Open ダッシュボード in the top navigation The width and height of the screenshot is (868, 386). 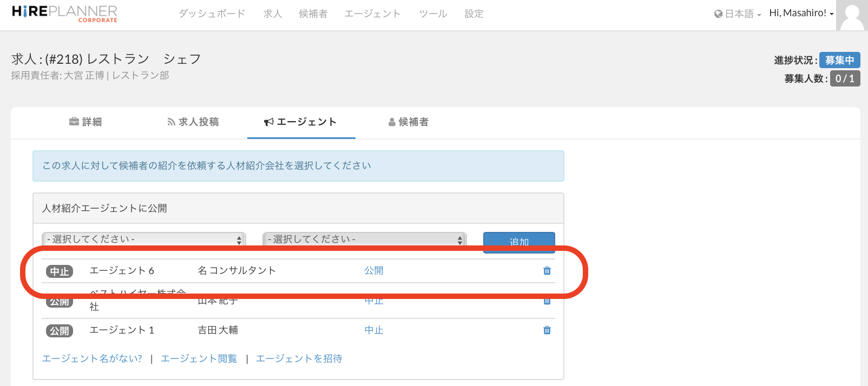tap(212, 14)
